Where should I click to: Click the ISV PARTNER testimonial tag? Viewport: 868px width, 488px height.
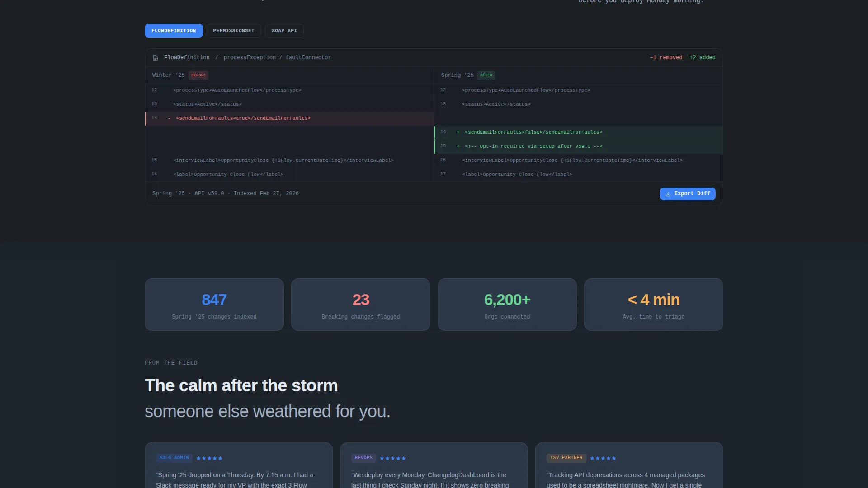tap(566, 458)
